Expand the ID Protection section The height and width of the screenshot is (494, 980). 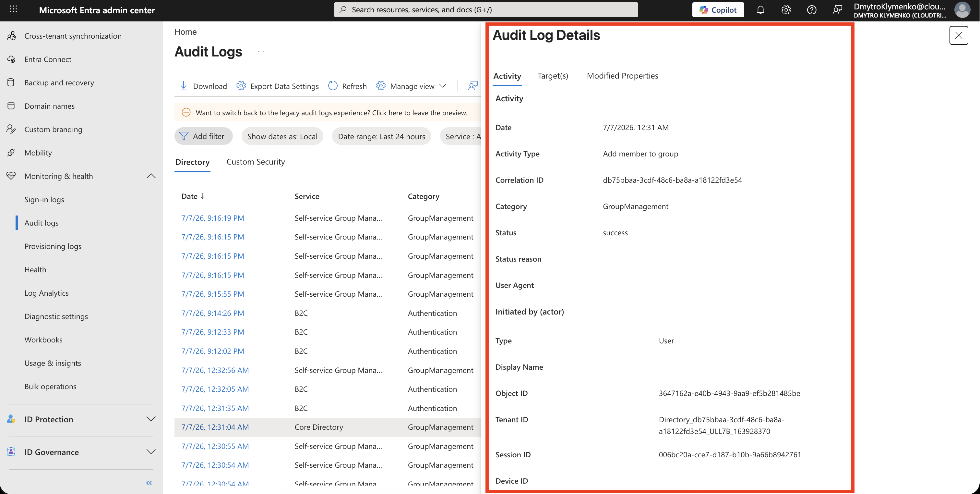(151, 419)
